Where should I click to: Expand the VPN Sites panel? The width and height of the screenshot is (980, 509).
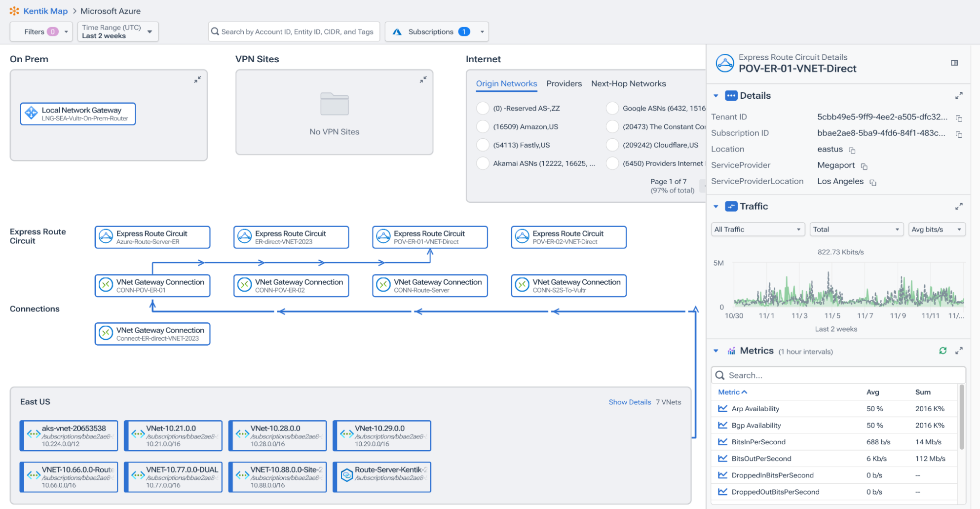click(423, 79)
